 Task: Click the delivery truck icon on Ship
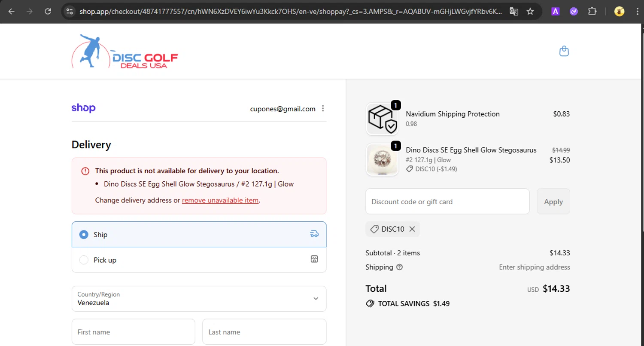pyautogui.click(x=314, y=234)
